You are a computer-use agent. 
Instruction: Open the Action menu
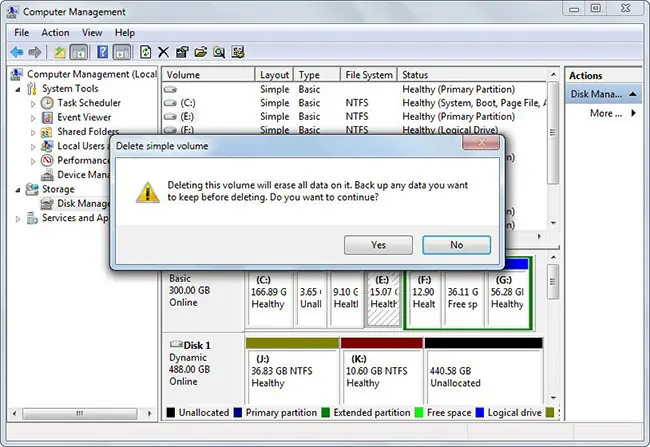tap(55, 33)
